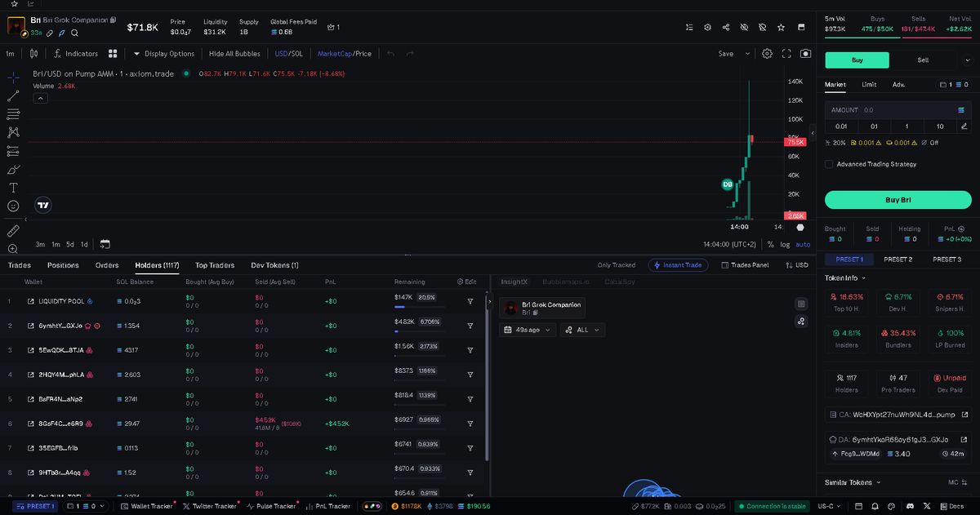
Task: Open chart settings gear icon
Action: point(767,54)
